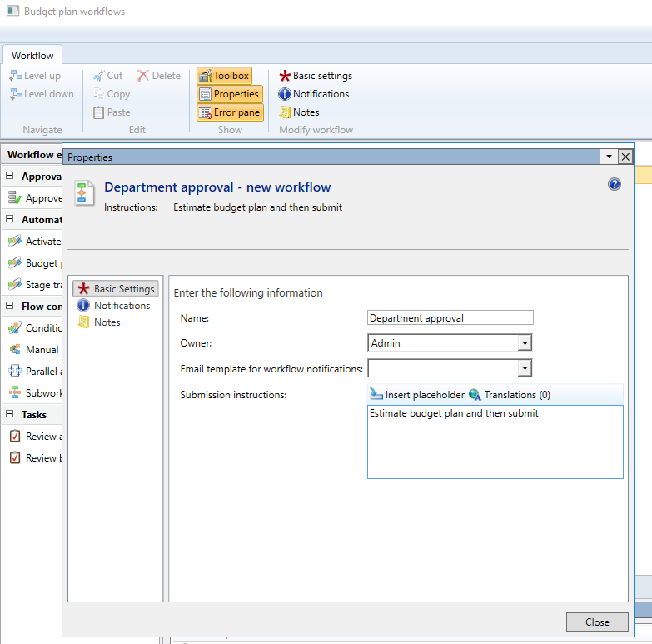
Task: Open the Properties pane options arrow
Action: tap(609, 157)
